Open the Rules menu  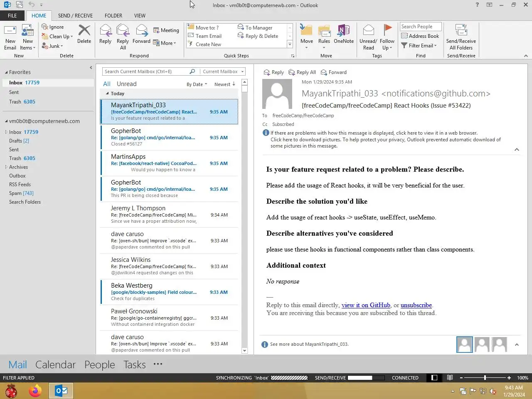tap(324, 37)
